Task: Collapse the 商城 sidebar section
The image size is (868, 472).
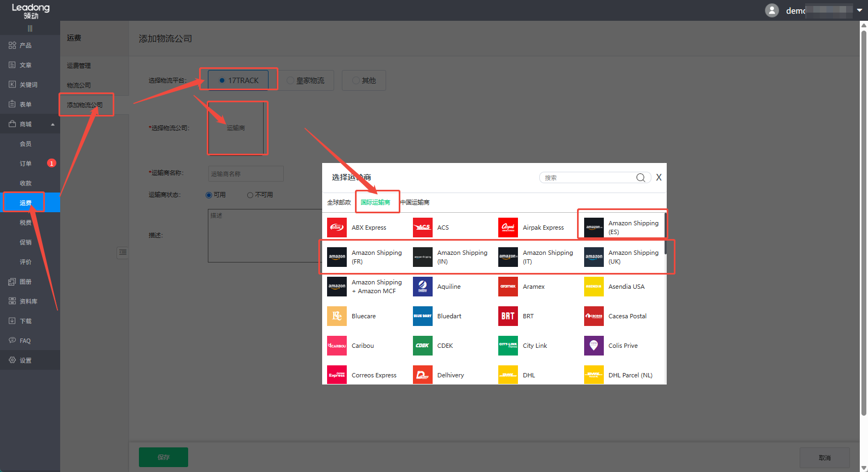Action: tap(53, 125)
